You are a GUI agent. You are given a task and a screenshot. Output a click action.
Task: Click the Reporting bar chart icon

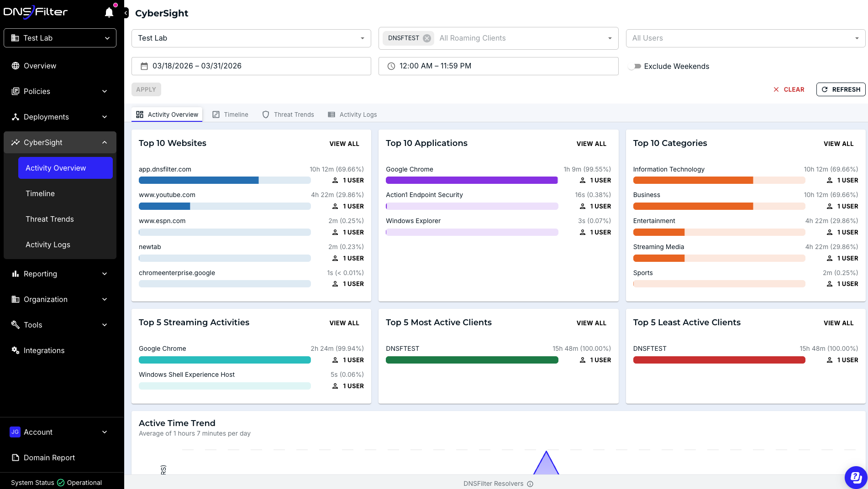(16, 274)
